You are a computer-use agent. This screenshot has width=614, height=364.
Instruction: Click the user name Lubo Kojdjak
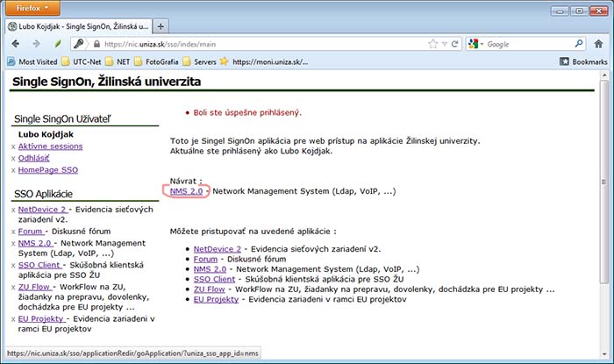coord(46,134)
